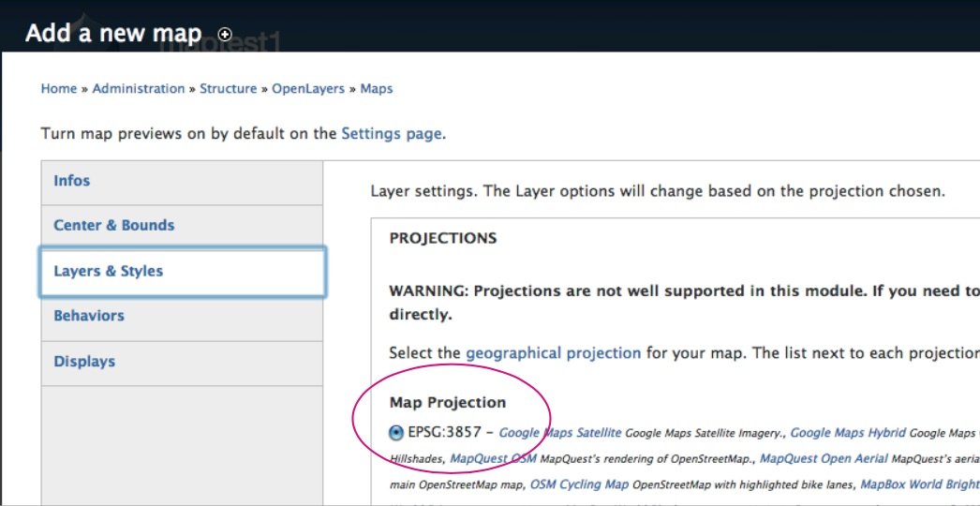Click the OpenLayers breadcrumb link
Viewport: 980px width, 506px height.
[x=309, y=89]
